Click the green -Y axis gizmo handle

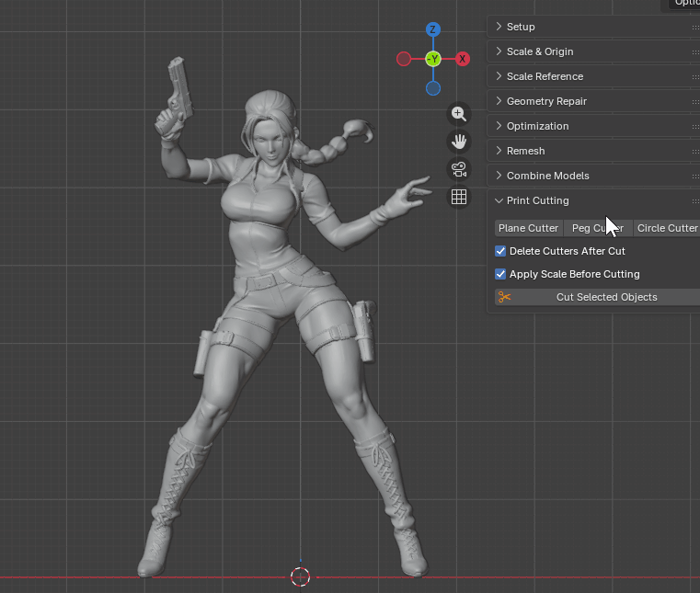click(432, 59)
